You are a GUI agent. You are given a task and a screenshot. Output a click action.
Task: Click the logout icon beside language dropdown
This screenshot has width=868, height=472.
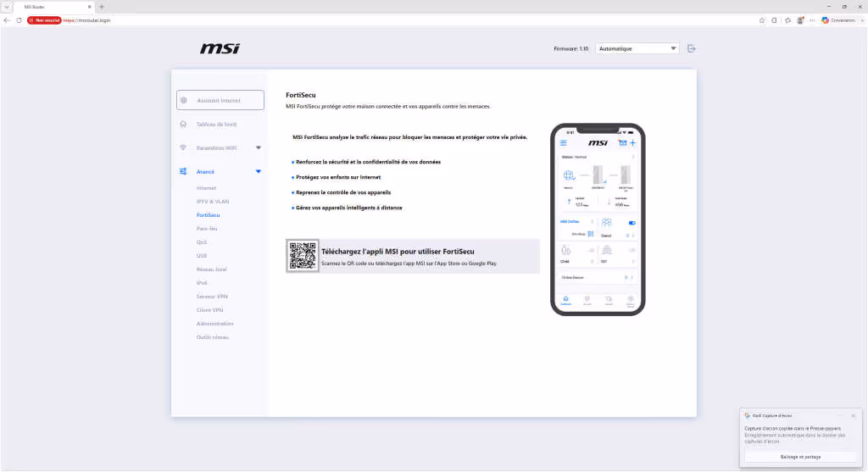pyautogui.click(x=692, y=48)
